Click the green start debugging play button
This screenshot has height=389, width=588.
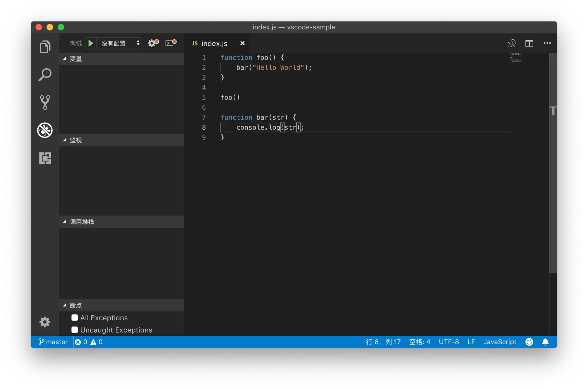click(x=91, y=43)
